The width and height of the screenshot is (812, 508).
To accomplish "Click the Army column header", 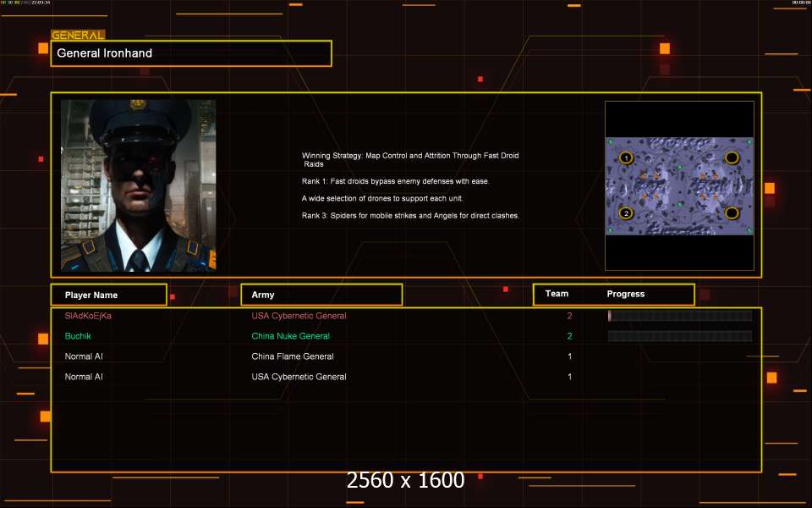I will 321,295.
